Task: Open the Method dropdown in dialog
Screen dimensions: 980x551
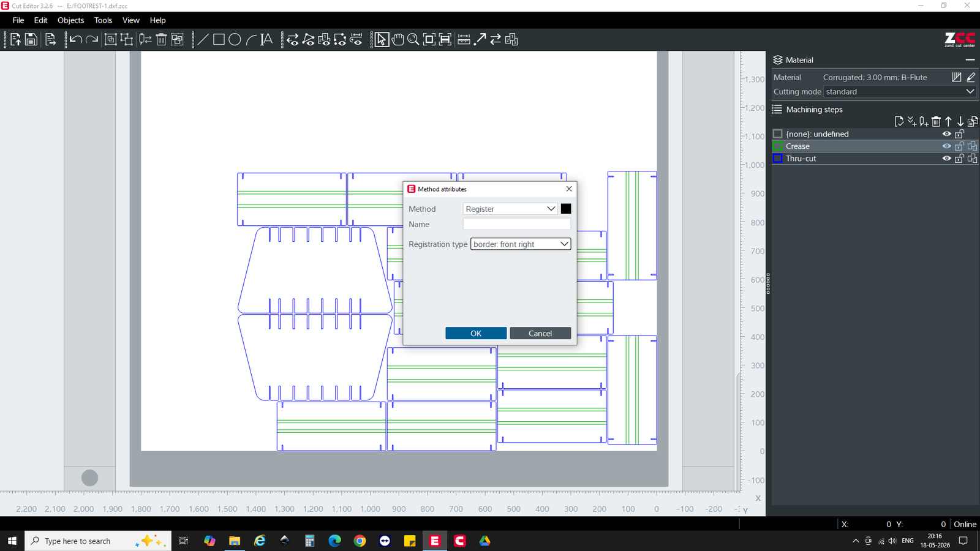Action: [510, 209]
